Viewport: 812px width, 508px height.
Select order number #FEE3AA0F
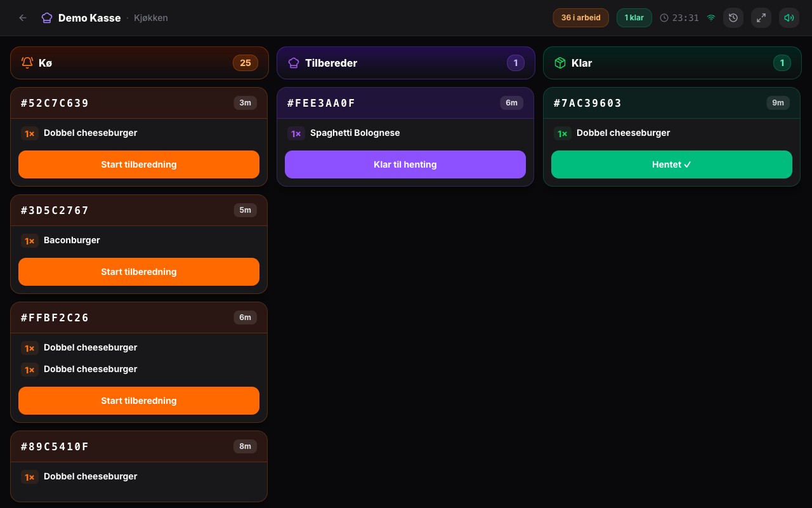322,103
